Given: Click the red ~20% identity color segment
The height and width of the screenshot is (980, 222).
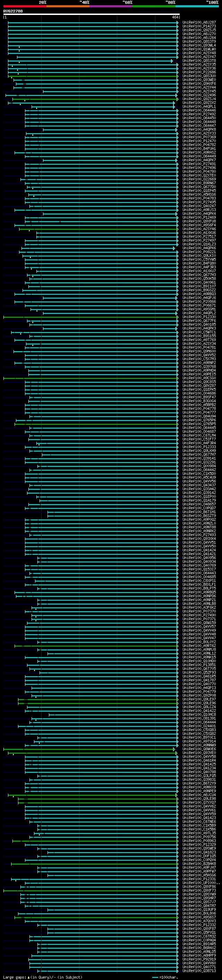Looking at the screenshot, I should [x=25, y=6].
